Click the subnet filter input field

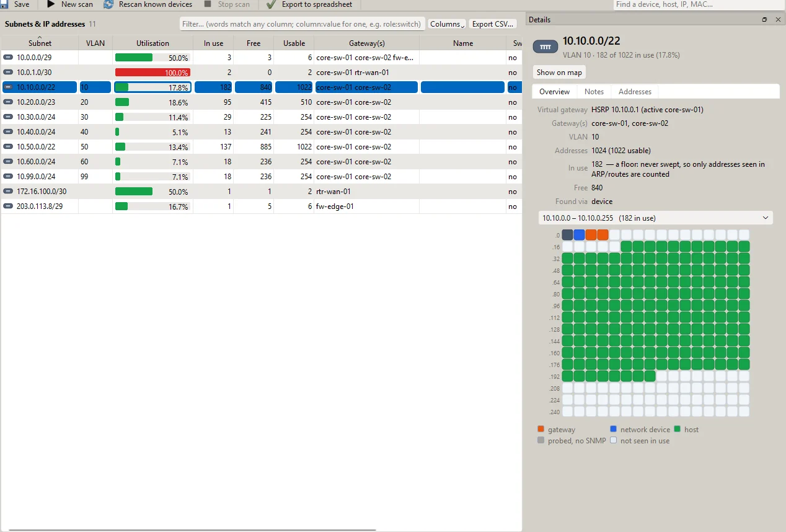[302, 24]
